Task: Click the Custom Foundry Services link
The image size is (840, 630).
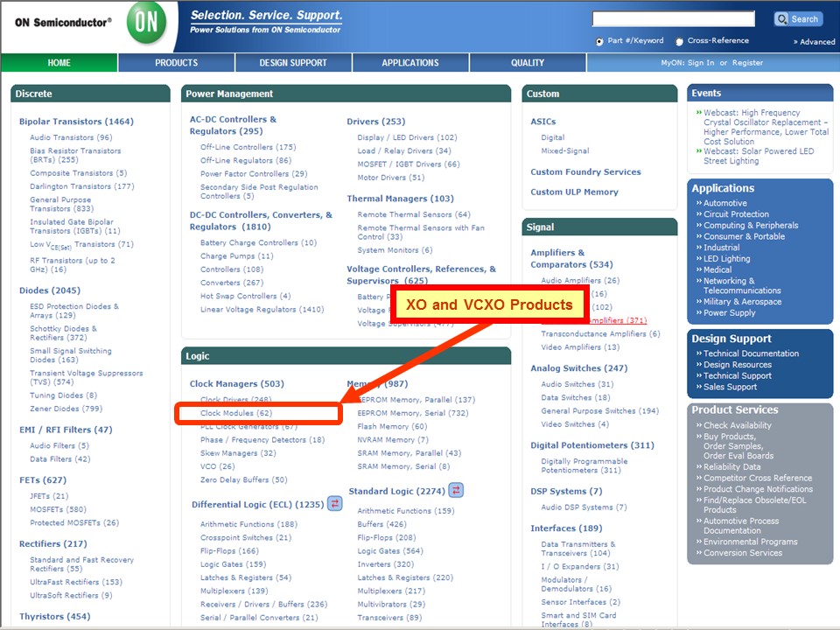Action: [585, 171]
